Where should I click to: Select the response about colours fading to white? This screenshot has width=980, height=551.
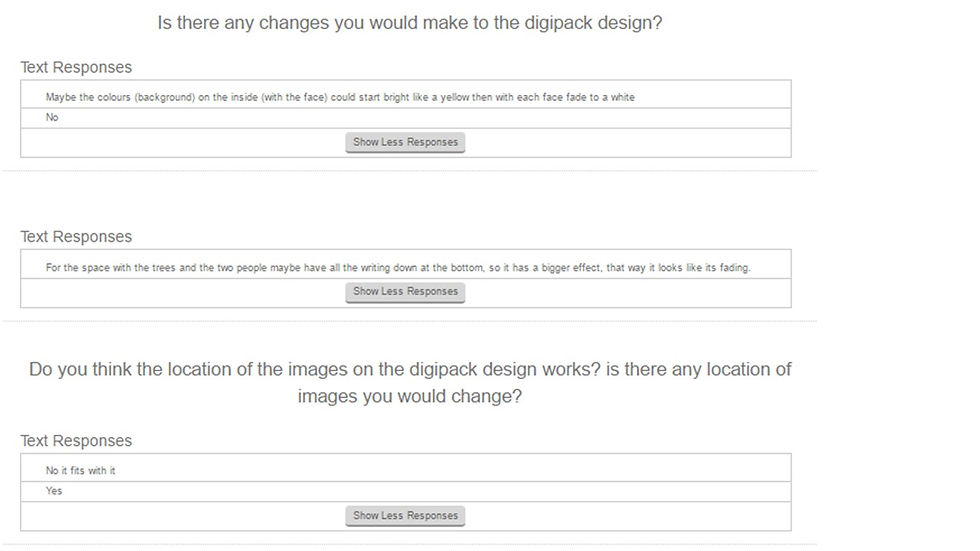340,97
